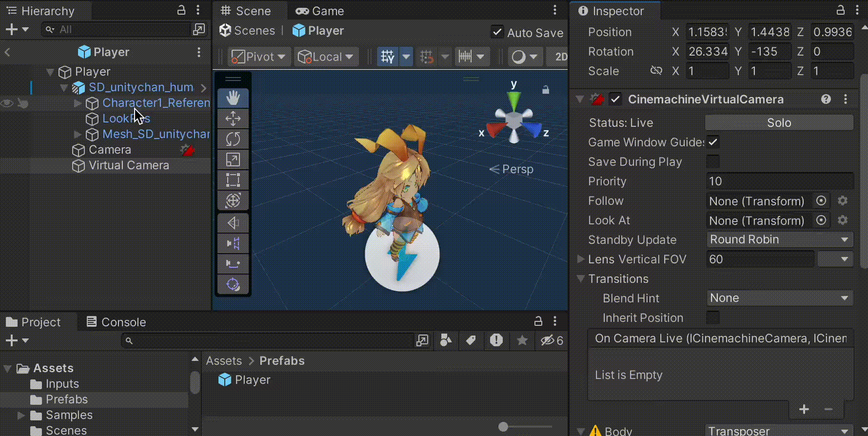Open draw mode shading dropdown
Image resolution: width=868 pixels, height=436 pixels.
[x=524, y=57]
